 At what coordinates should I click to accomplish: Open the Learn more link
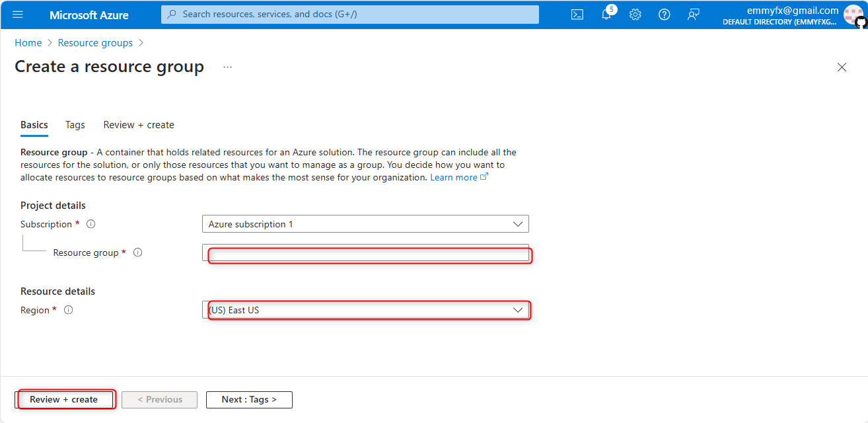pos(454,177)
